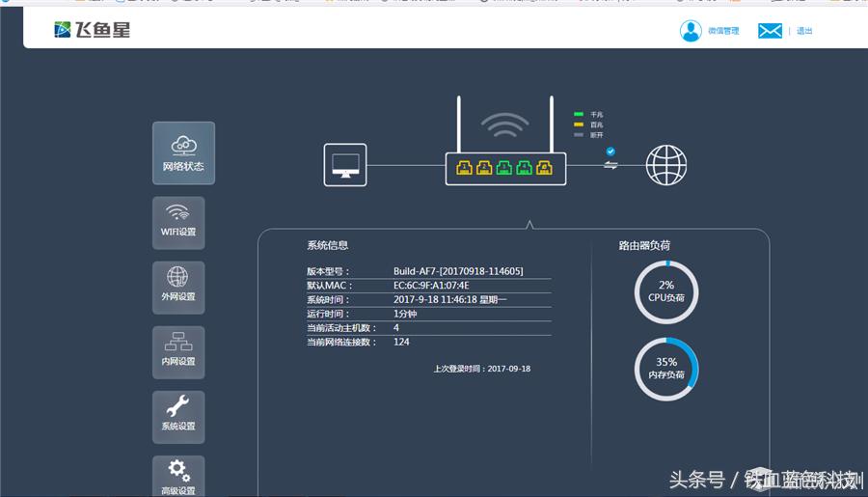Select yellow LAN port 2 on router
Screen dimensions: 868x497
(x=484, y=167)
